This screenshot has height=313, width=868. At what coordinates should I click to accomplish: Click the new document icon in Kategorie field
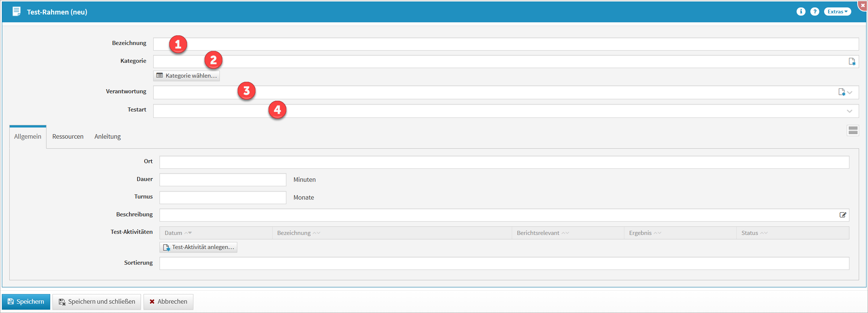coord(852,62)
